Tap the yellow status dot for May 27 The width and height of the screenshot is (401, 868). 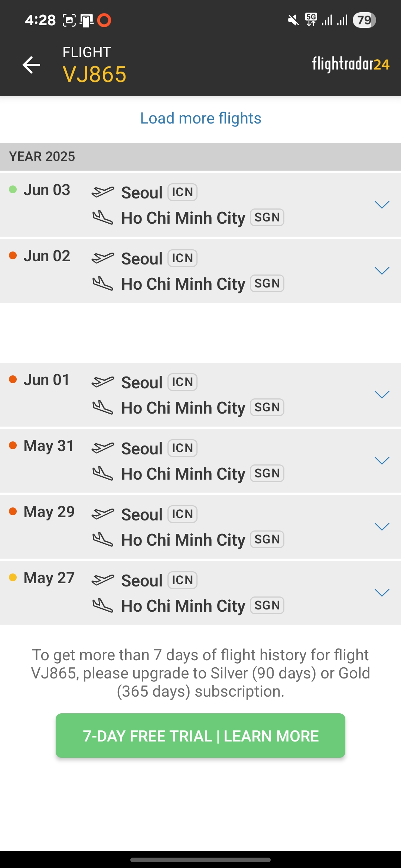point(13,578)
